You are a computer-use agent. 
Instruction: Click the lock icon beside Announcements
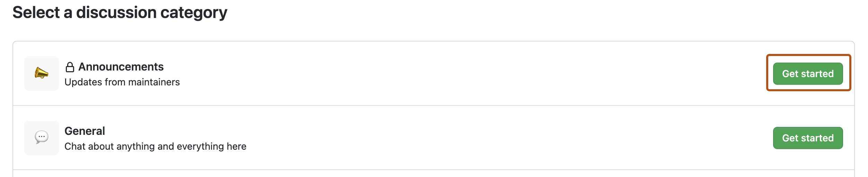tap(70, 67)
